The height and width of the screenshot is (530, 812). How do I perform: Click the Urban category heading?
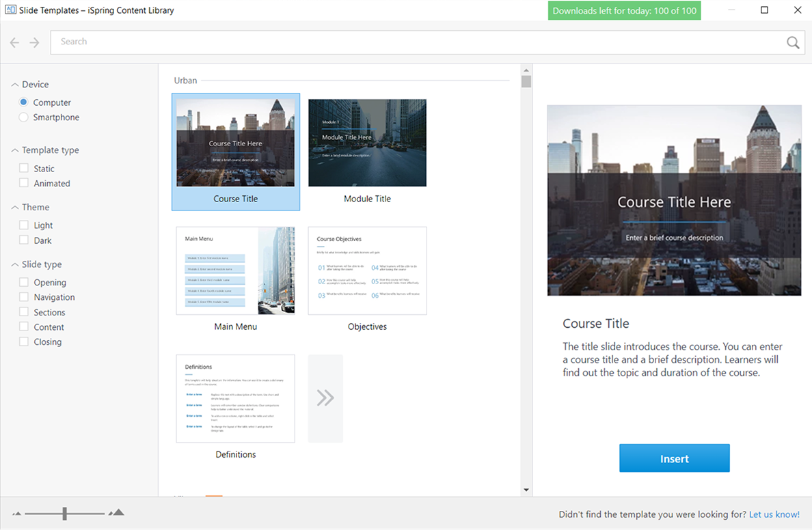185,80
